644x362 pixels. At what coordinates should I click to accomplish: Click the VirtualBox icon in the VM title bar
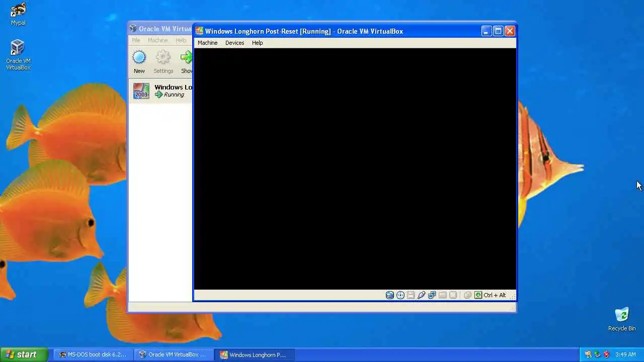click(x=199, y=31)
